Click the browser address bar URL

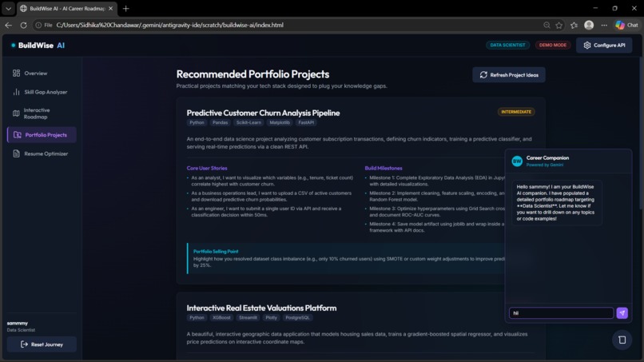tap(169, 25)
